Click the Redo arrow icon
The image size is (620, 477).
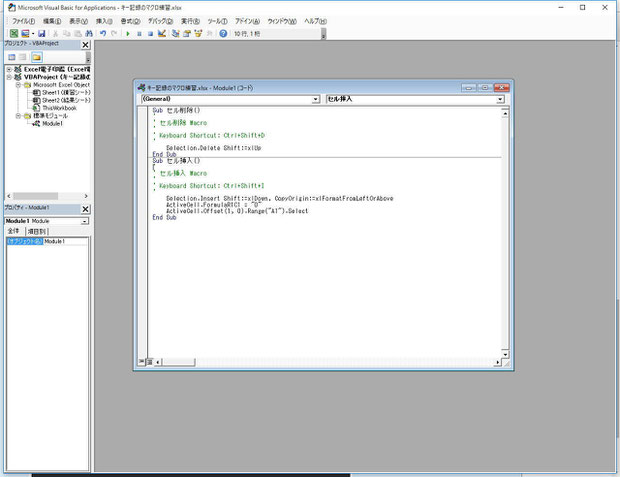coord(114,34)
